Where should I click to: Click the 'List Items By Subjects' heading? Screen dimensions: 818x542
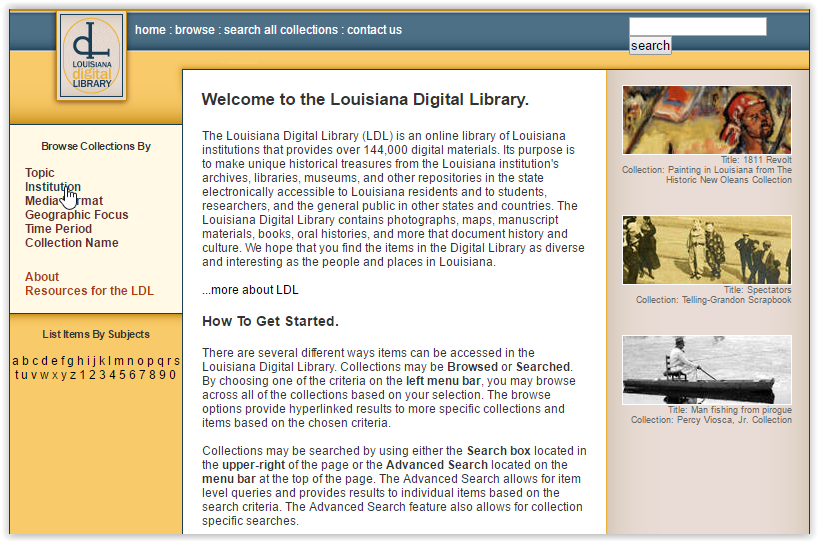point(96,334)
